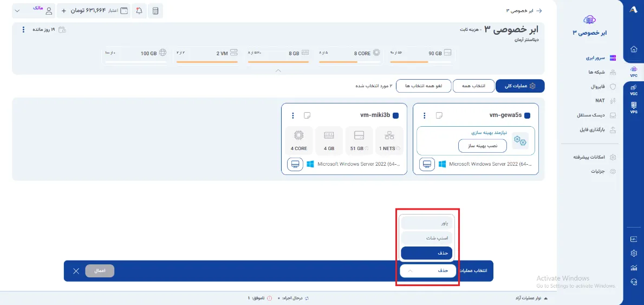Click the لغو همه انتخاب ها button
Viewport: 644px width, 305px height.
[422, 86]
